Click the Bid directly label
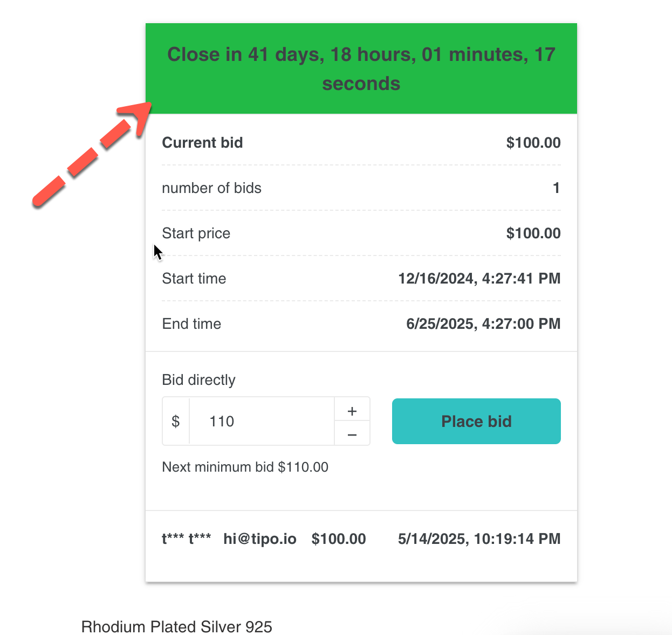The height and width of the screenshot is (635, 672). click(x=198, y=380)
